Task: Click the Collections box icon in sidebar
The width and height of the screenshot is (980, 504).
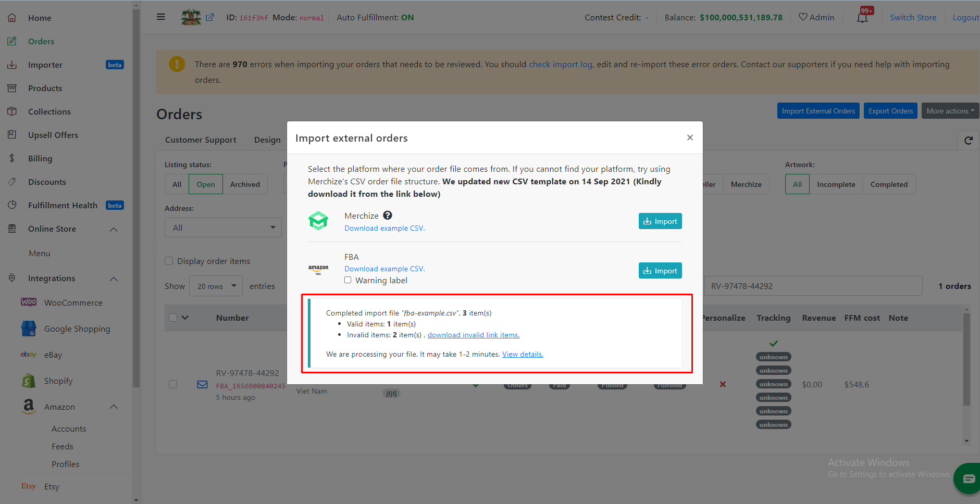Action: pos(12,111)
